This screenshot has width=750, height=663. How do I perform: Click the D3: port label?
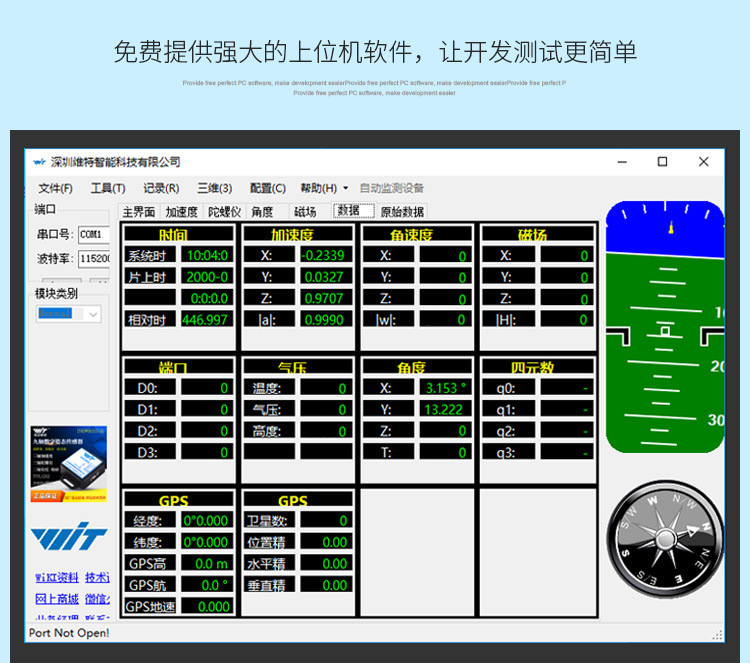[x=150, y=452]
